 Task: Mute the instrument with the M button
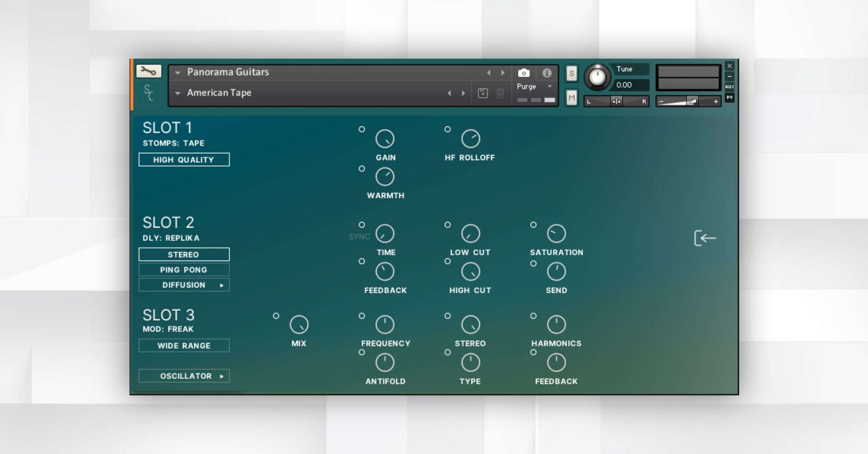pos(571,98)
